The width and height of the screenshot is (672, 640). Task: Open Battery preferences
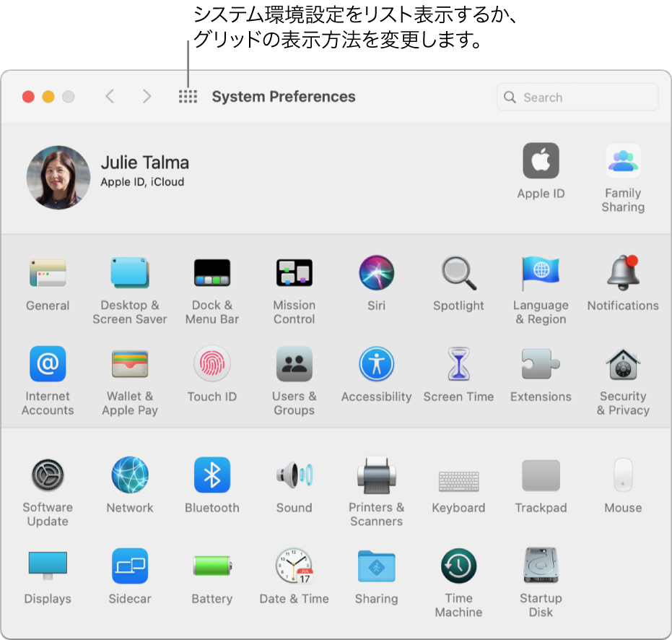click(x=212, y=566)
